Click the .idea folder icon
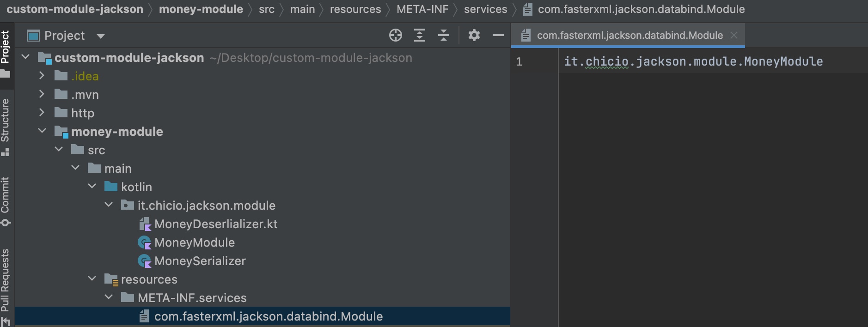Screen dimensions: 868x327 pos(61,76)
